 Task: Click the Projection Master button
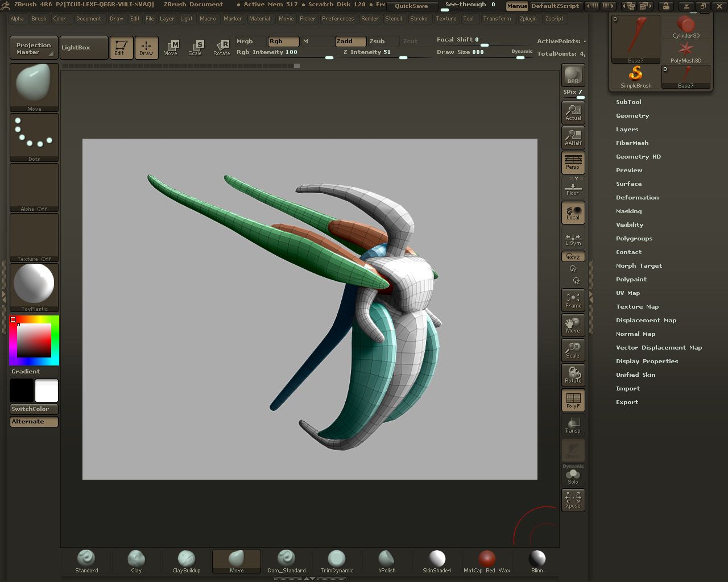point(34,48)
